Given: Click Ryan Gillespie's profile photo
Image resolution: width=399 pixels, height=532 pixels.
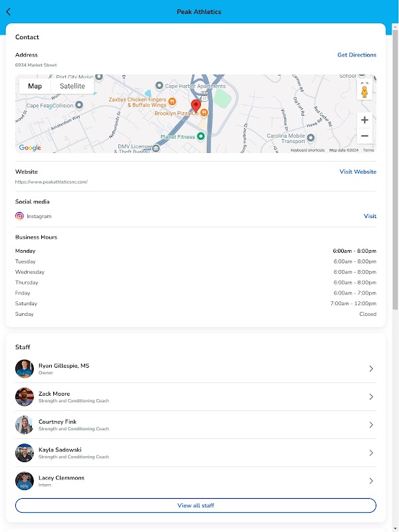Looking at the screenshot, I should point(25,369).
